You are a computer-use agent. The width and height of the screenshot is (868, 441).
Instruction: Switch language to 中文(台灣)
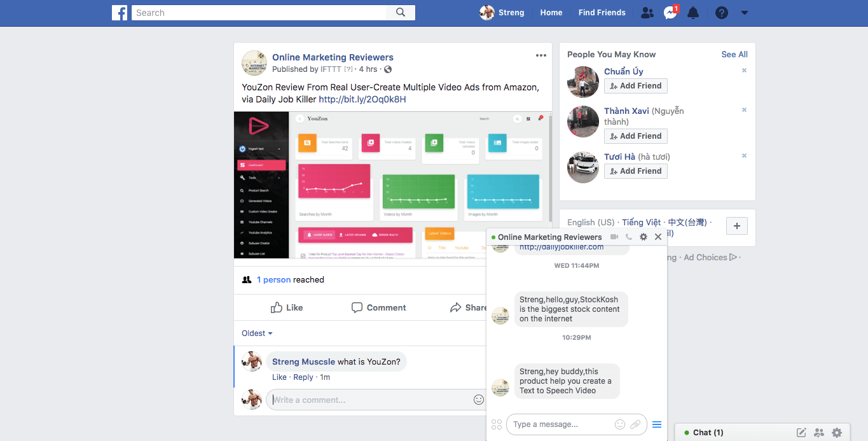point(687,223)
